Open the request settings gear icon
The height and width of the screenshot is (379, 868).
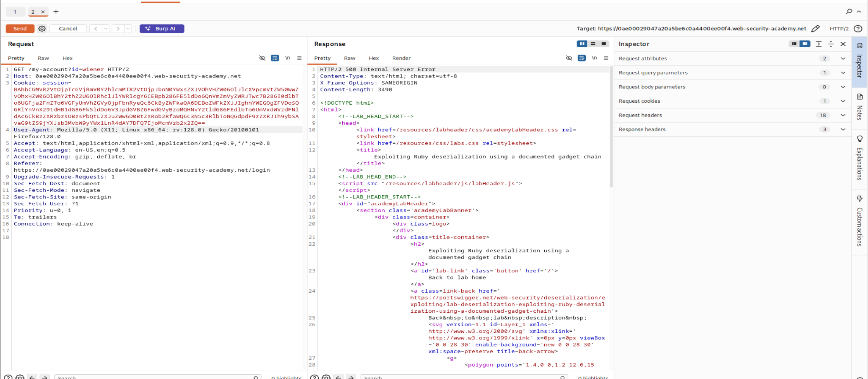pyautogui.click(x=42, y=29)
